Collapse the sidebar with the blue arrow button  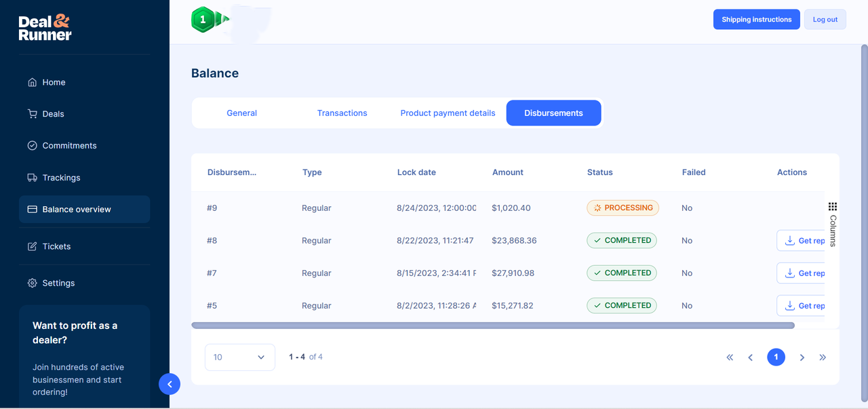170,384
